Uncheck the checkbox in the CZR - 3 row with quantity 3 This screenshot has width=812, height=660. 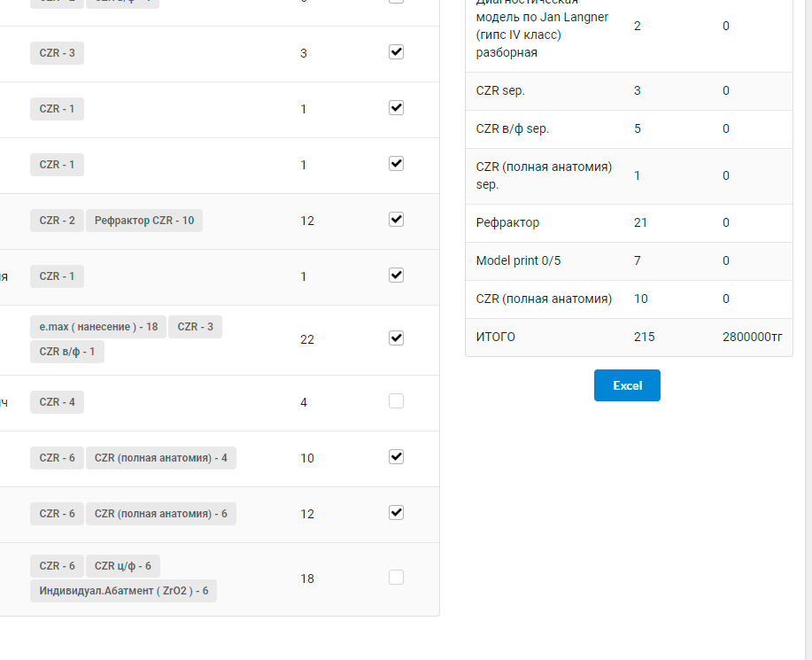coord(396,52)
